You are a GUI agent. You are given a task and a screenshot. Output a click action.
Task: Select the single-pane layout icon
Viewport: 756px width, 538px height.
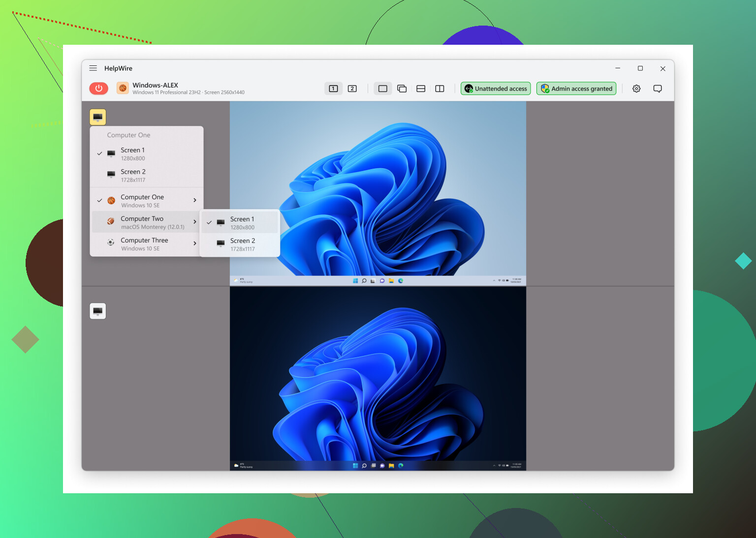point(382,89)
